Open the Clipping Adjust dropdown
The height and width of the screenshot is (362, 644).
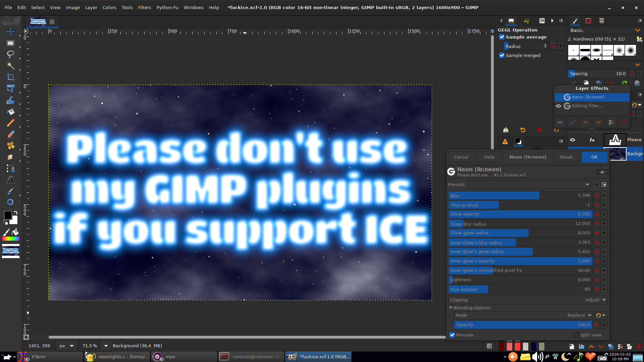595,300
